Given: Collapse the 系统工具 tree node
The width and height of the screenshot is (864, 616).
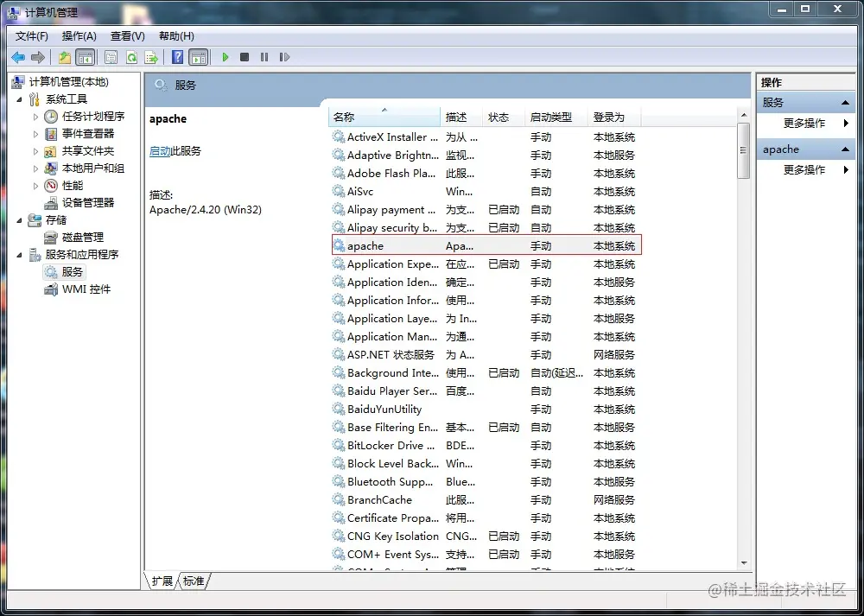Looking at the screenshot, I should coord(19,99).
